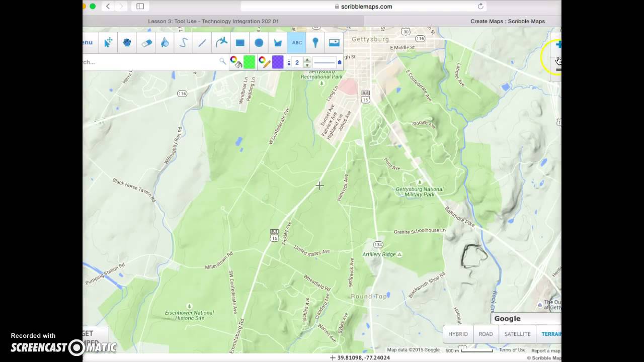Click the line thickness icon beside the width field
This screenshot has height=362, width=644.
(289, 62)
